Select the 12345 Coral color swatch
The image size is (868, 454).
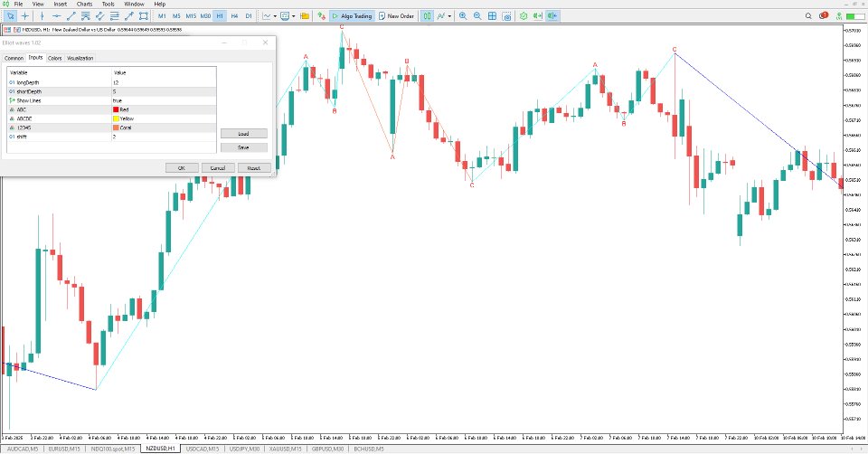[117, 128]
